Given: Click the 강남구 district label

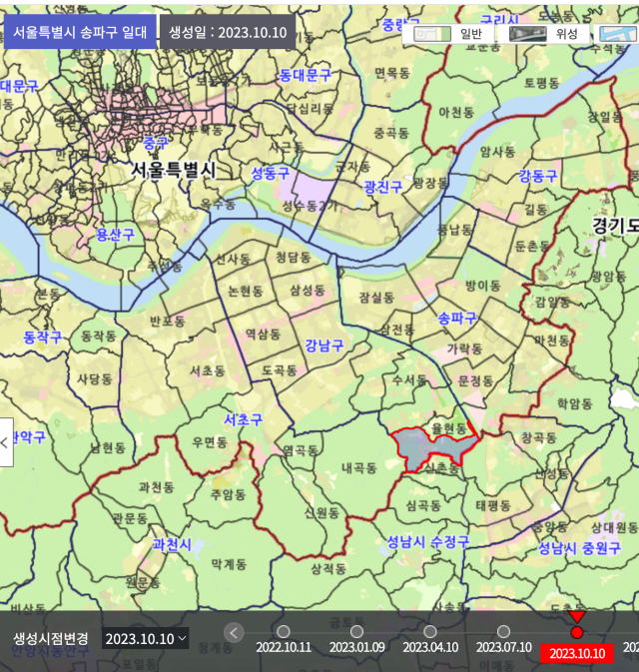Looking at the screenshot, I should [x=324, y=345].
